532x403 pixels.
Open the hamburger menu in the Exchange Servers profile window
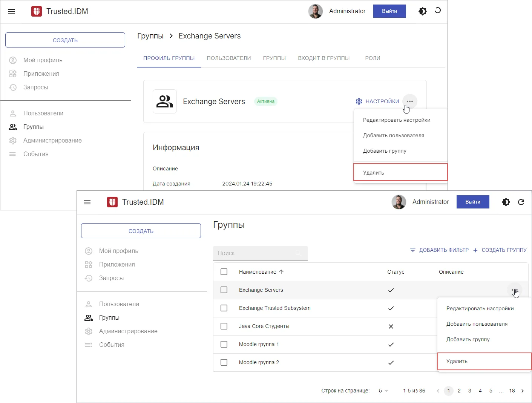[x=11, y=11]
